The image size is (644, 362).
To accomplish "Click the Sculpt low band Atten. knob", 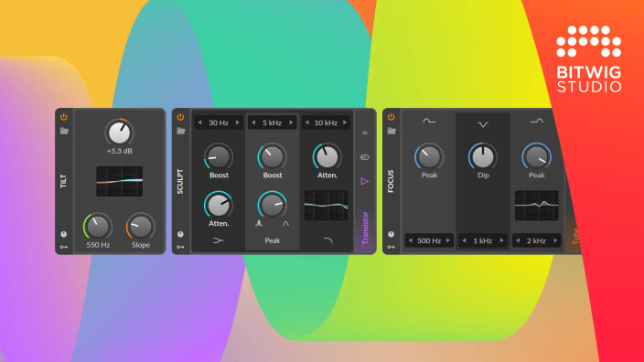I will click(219, 205).
